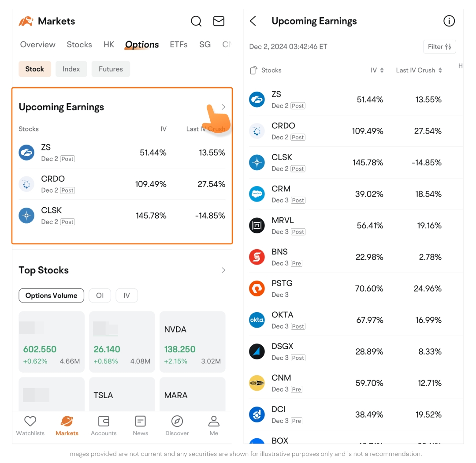Switch to the HK tab
The image size is (476, 463).
pos(109,45)
